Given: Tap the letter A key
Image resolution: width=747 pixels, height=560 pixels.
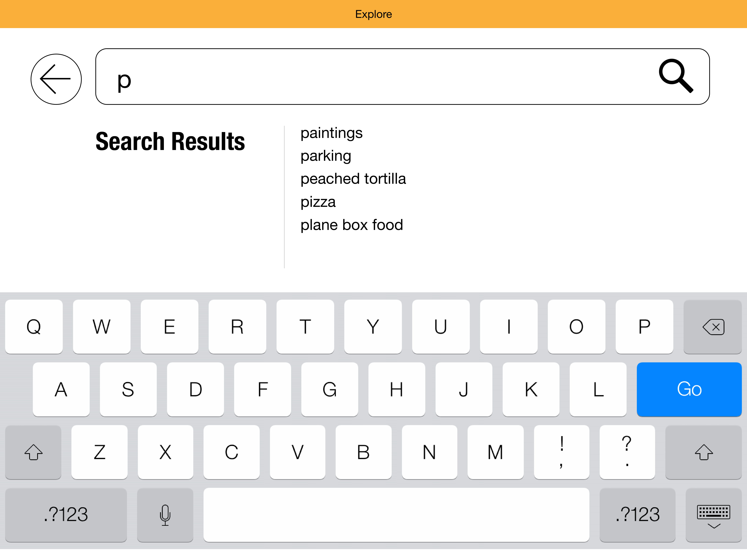Looking at the screenshot, I should point(61,390).
